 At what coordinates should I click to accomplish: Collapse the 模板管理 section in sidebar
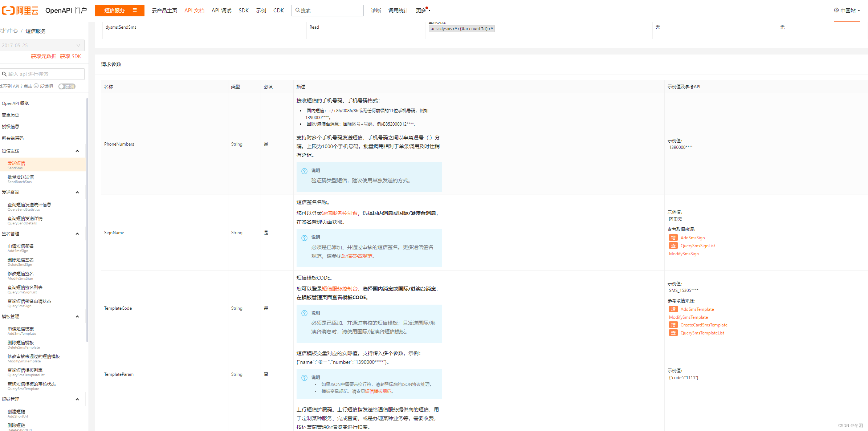click(x=77, y=316)
